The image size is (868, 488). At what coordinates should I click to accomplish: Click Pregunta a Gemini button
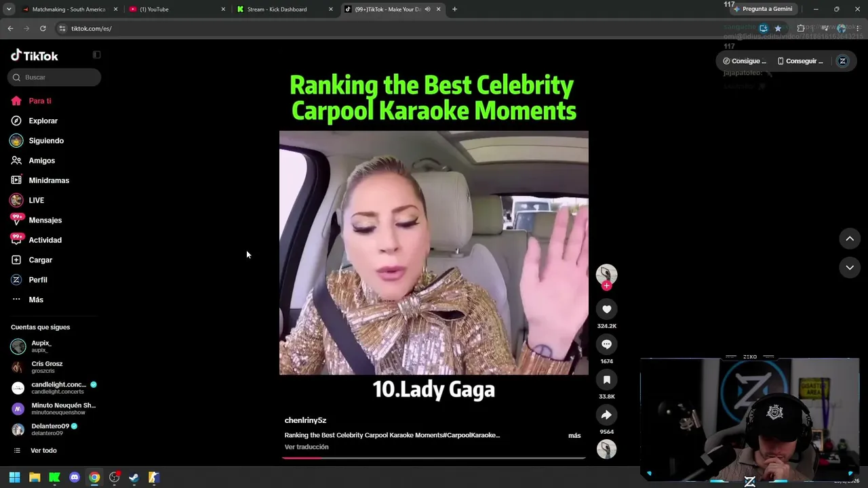coord(763,9)
